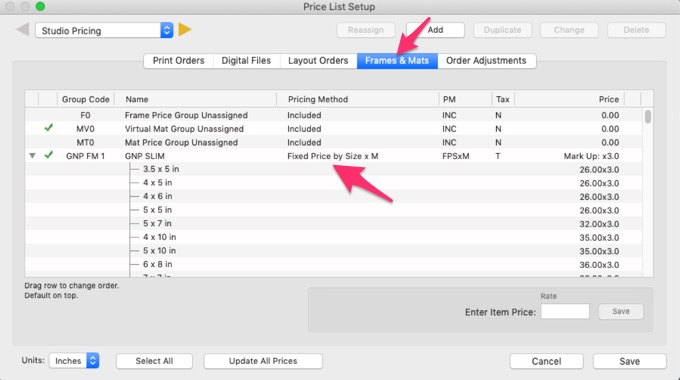Image resolution: width=680 pixels, height=380 pixels.
Task: Go to next price list with yellow arrow
Action: click(x=185, y=29)
